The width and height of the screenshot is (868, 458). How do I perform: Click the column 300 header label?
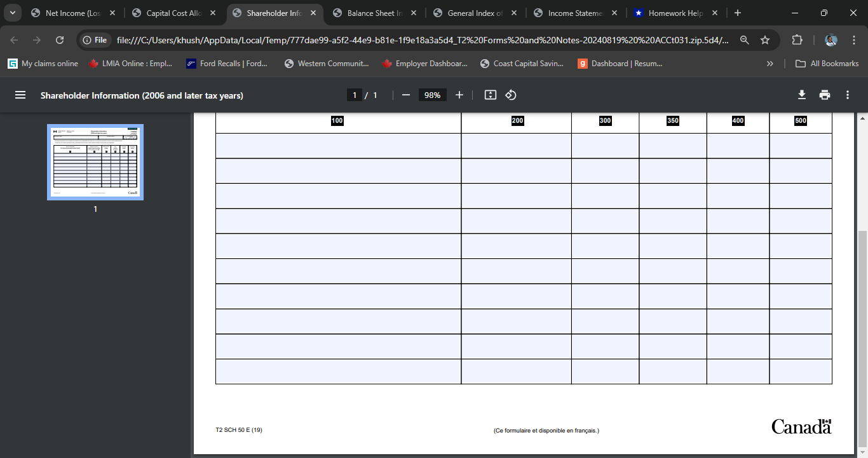tap(606, 121)
